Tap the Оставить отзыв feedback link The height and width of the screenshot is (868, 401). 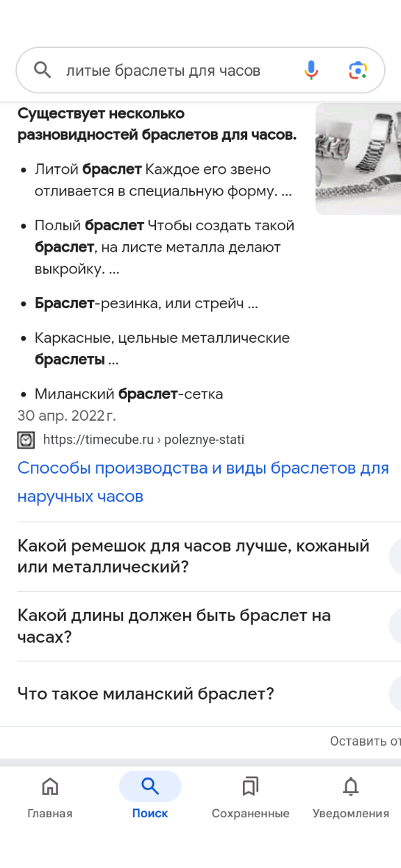[x=365, y=741]
